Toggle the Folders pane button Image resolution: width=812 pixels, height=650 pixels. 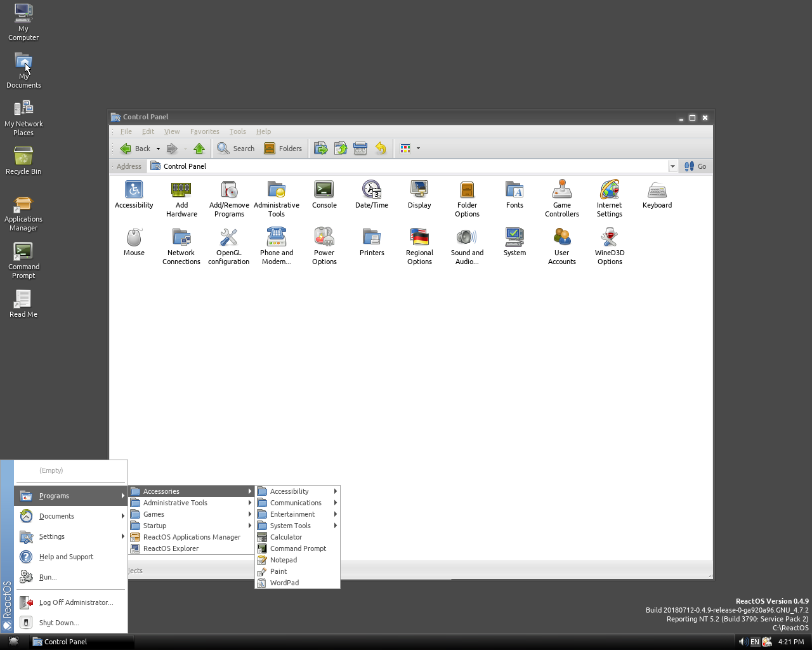283,149
